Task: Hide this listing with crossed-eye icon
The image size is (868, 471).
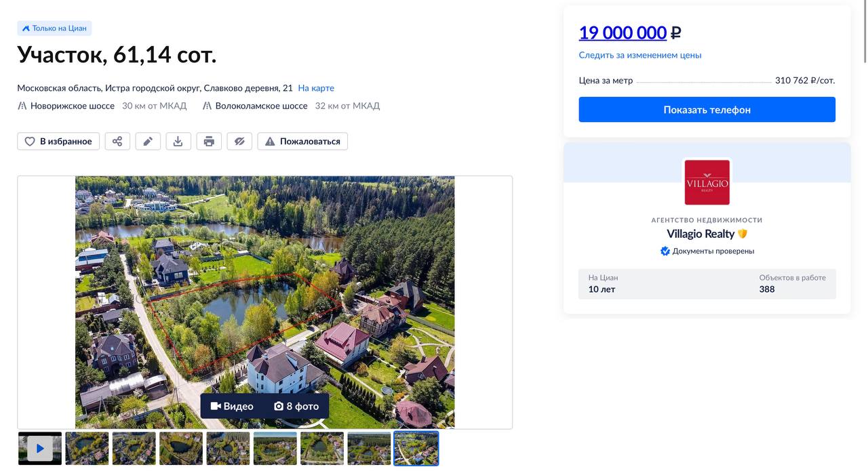Action: click(239, 141)
